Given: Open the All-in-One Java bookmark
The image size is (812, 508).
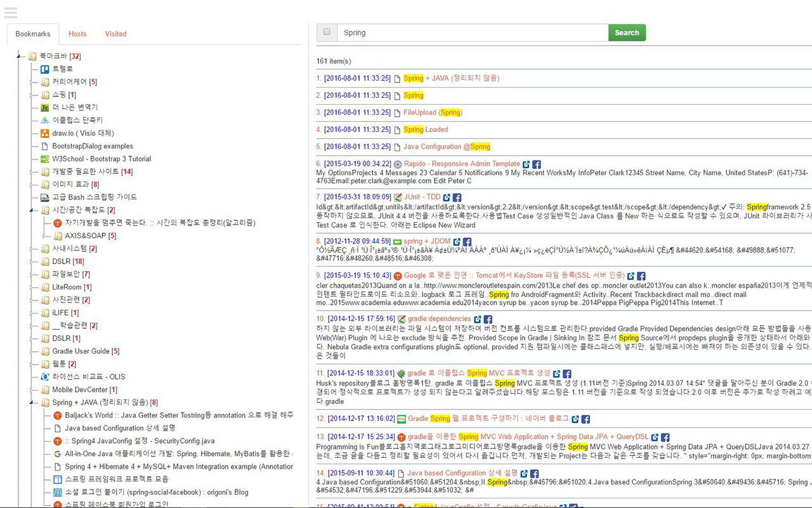Looking at the screenshot, I should [x=179, y=454].
